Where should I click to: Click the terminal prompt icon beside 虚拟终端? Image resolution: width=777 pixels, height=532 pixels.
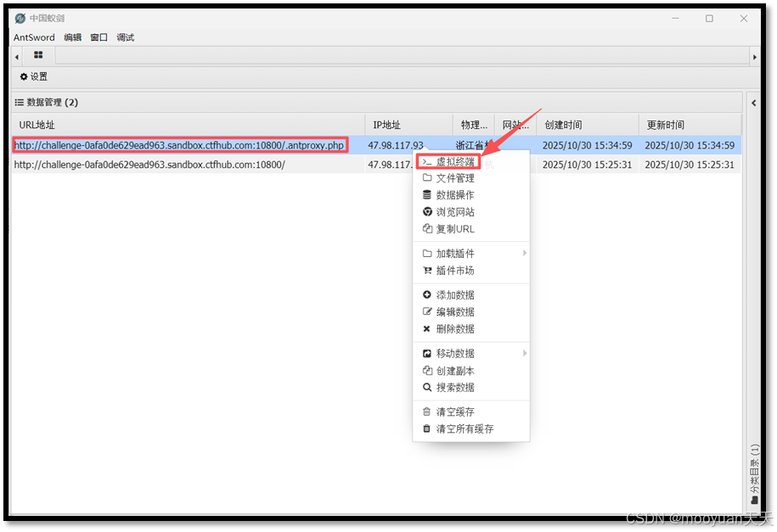[x=426, y=162]
